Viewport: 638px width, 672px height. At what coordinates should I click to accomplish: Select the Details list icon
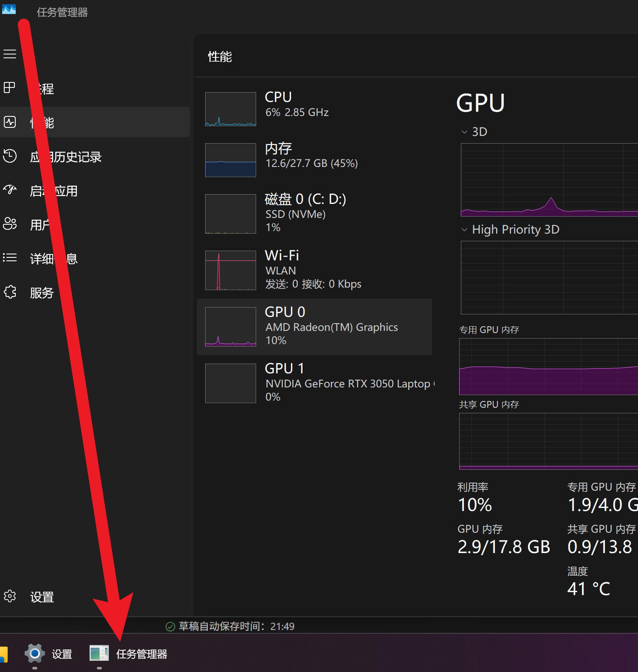point(10,257)
